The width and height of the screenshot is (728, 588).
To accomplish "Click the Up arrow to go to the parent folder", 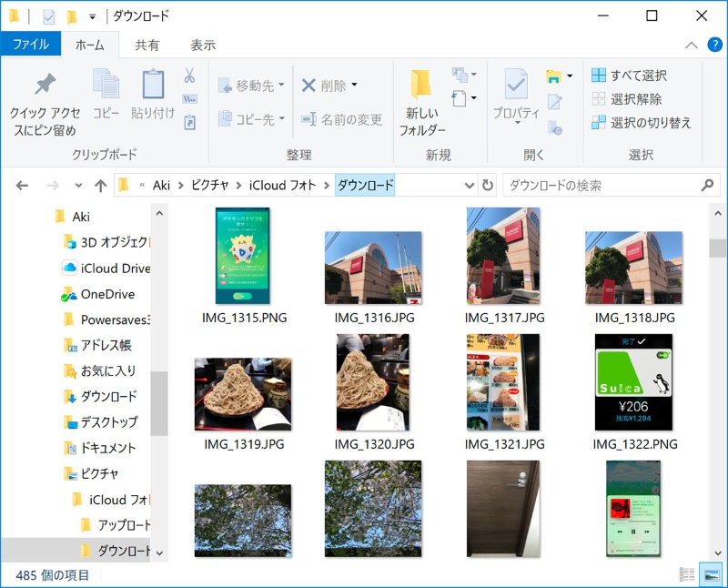I will (101, 186).
